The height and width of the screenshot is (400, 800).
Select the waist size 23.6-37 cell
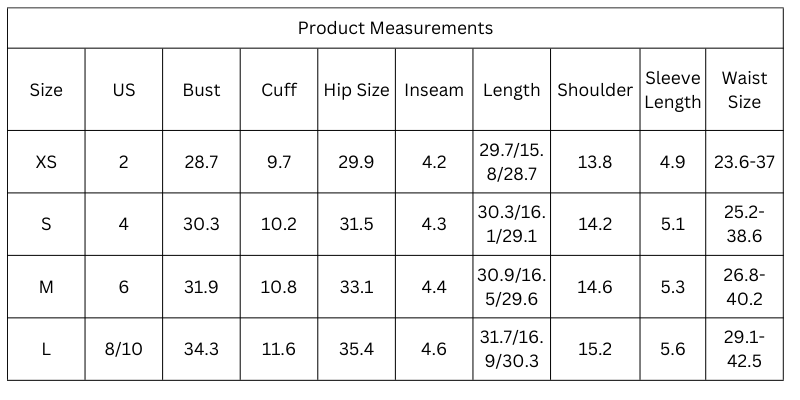pos(744,162)
